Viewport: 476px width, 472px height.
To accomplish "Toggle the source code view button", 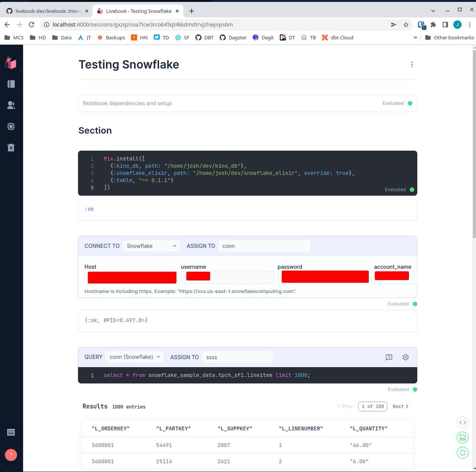I will (463, 422).
